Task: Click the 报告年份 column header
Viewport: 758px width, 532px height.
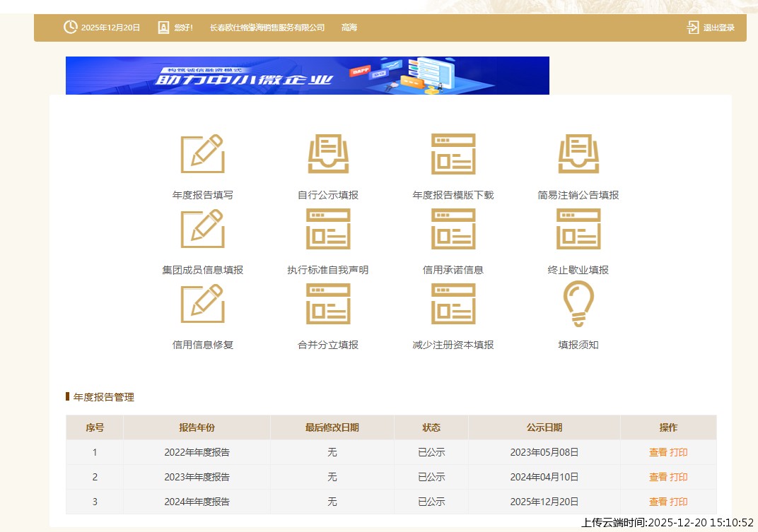Action: pyautogui.click(x=197, y=427)
